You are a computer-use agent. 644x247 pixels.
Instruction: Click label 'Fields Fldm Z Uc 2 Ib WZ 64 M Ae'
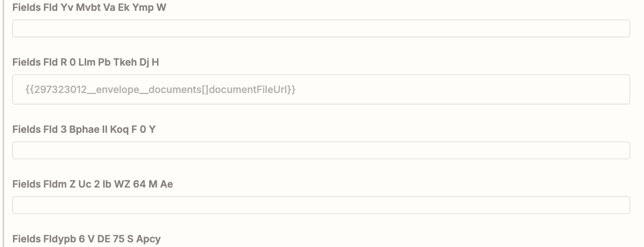tap(92, 184)
